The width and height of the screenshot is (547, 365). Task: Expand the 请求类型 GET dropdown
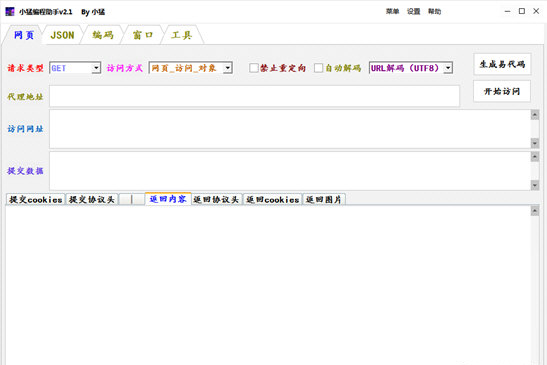click(x=96, y=68)
